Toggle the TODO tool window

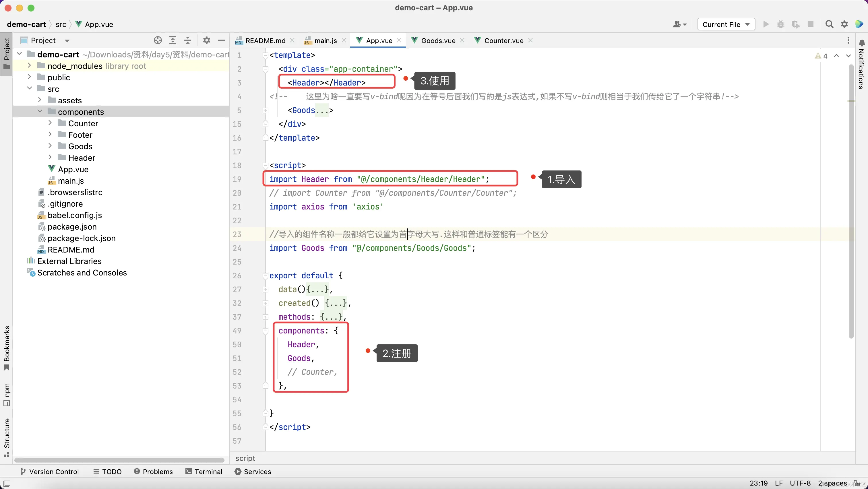108,471
